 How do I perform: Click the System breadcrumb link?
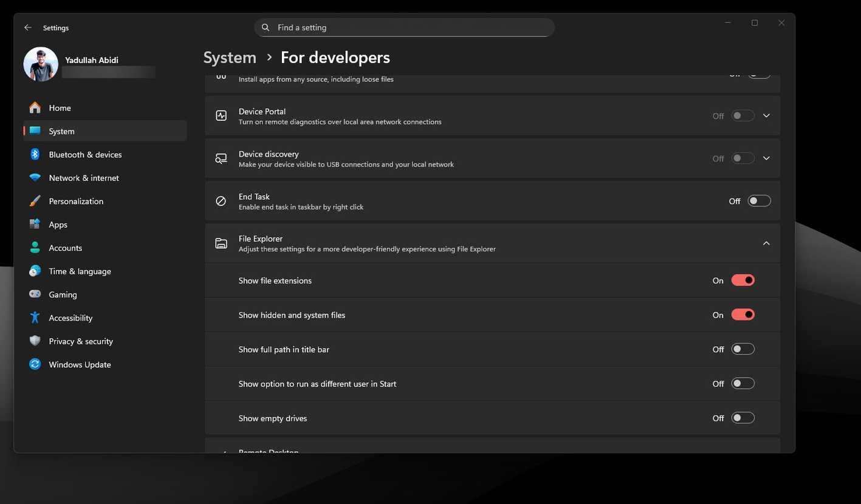(230, 58)
